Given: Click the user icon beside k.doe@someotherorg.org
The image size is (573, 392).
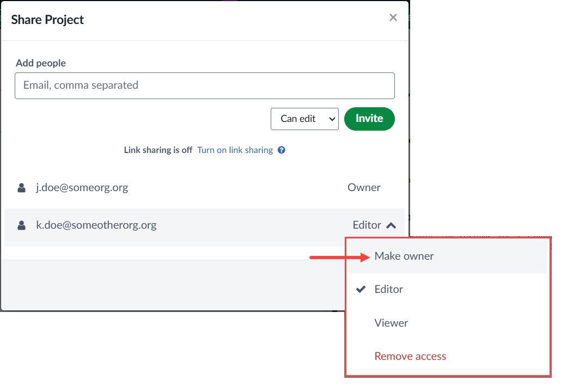Looking at the screenshot, I should (21, 225).
